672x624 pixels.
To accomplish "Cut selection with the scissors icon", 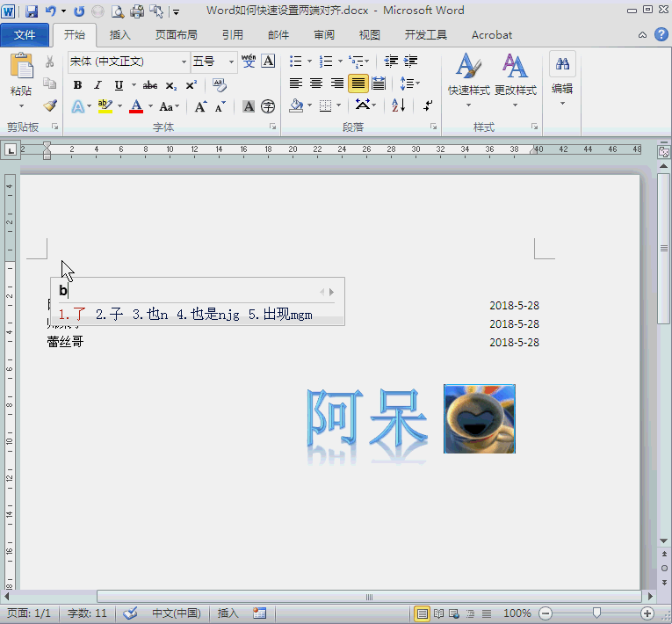I will 50,62.
